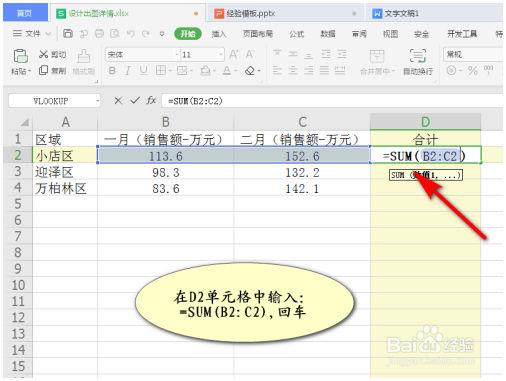Toggle Italic formatting button

(128, 70)
